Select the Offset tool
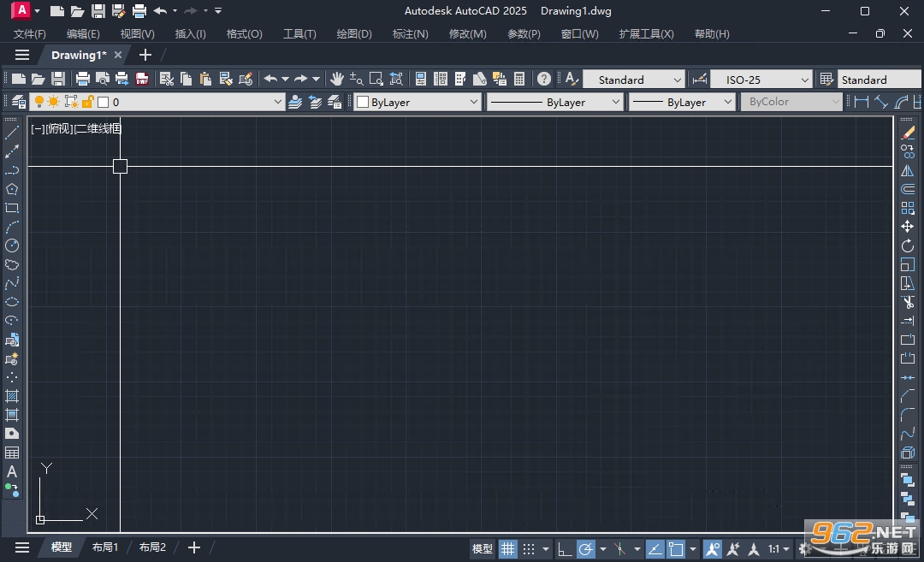 [x=908, y=189]
